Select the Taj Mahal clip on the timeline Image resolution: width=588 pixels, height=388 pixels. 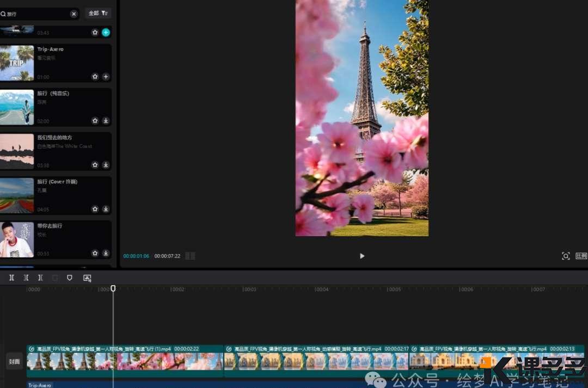click(x=495, y=361)
